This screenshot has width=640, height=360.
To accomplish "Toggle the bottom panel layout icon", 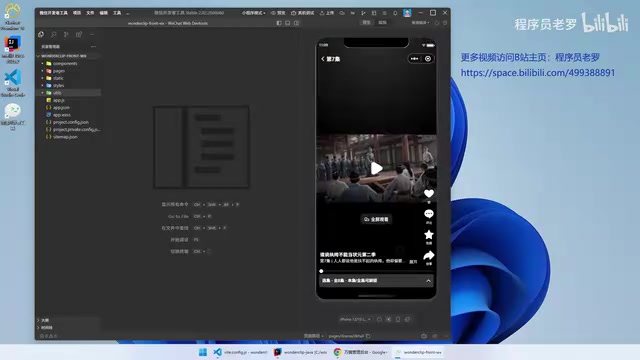I will click(288, 23).
